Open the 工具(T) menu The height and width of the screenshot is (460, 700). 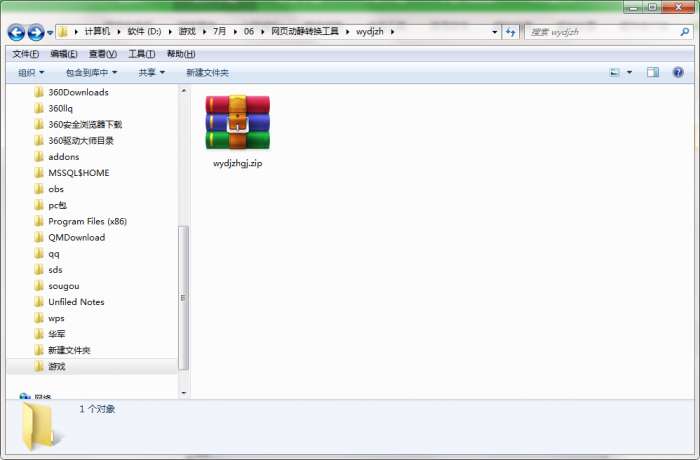(142, 54)
